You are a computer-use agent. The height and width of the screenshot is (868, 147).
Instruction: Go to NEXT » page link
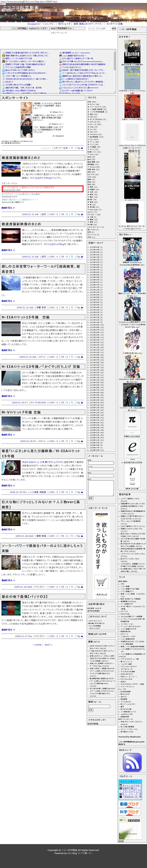tap(49, 645)
